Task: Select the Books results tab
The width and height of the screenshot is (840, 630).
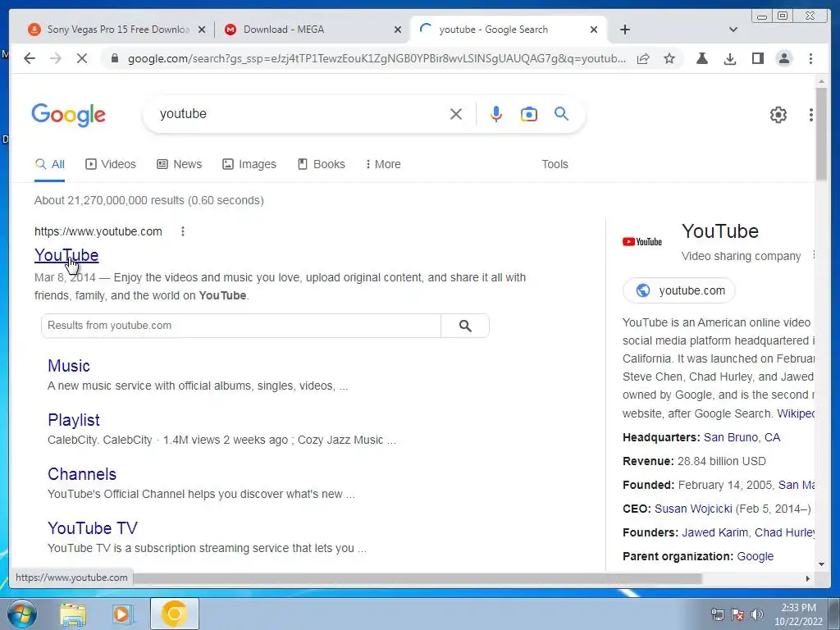Action: coord(322,164)
